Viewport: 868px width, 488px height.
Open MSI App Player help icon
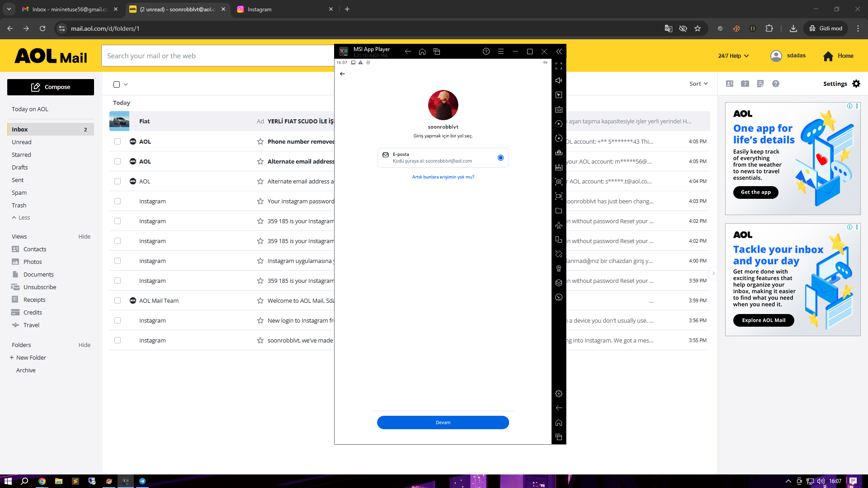click(486, 52)
